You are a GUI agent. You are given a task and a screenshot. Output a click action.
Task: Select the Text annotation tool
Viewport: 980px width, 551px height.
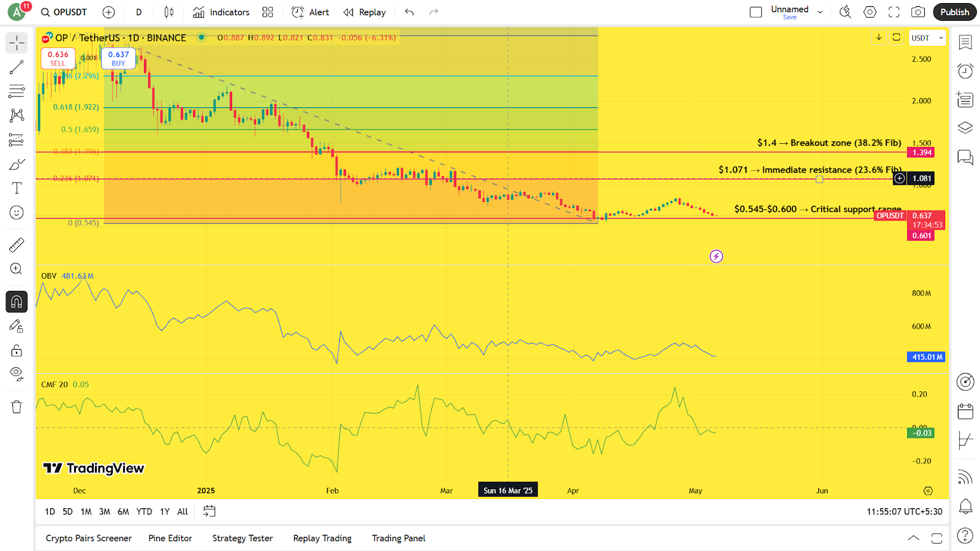(17, 188)
